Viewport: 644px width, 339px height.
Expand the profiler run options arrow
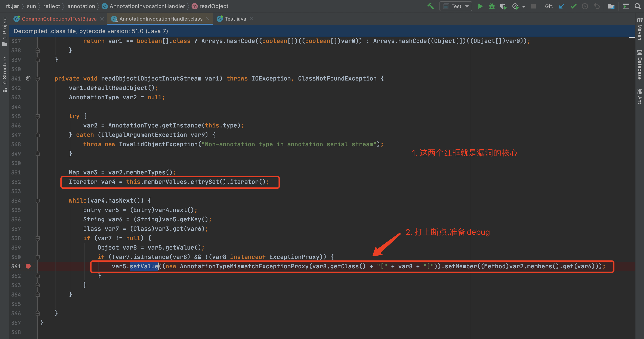click(x=523, y=6)
